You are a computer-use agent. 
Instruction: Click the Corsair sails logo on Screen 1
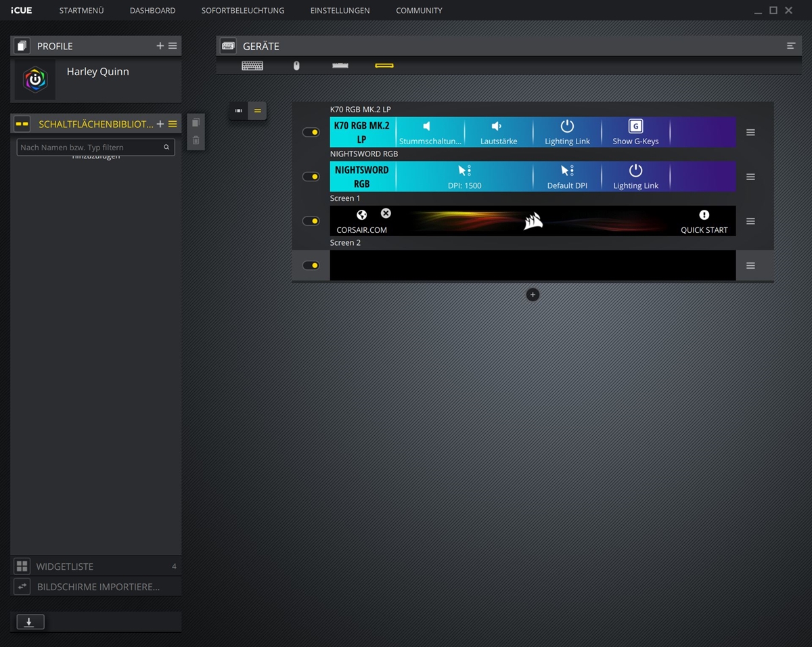[533, 221]
